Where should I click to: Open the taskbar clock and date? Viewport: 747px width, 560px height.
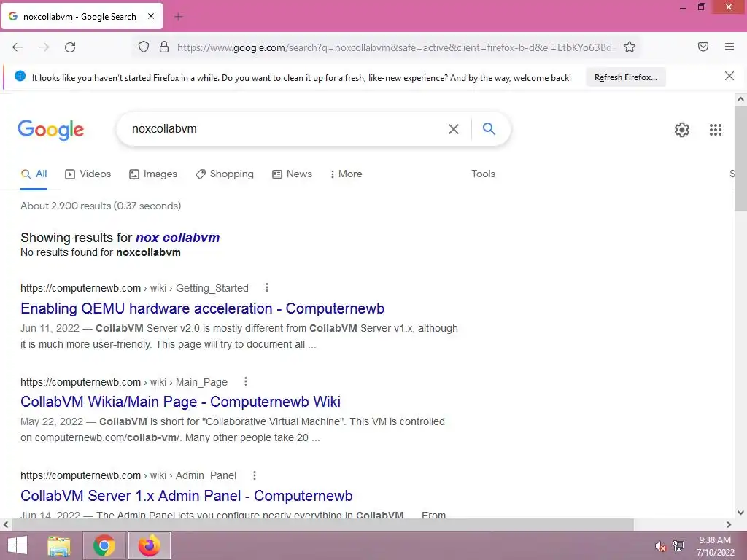point(715,546)
